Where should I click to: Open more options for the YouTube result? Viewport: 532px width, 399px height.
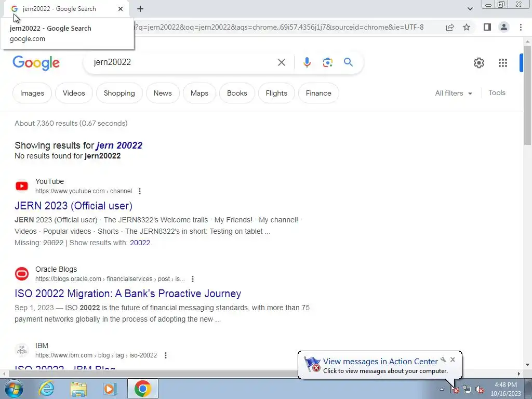point(140,191)
